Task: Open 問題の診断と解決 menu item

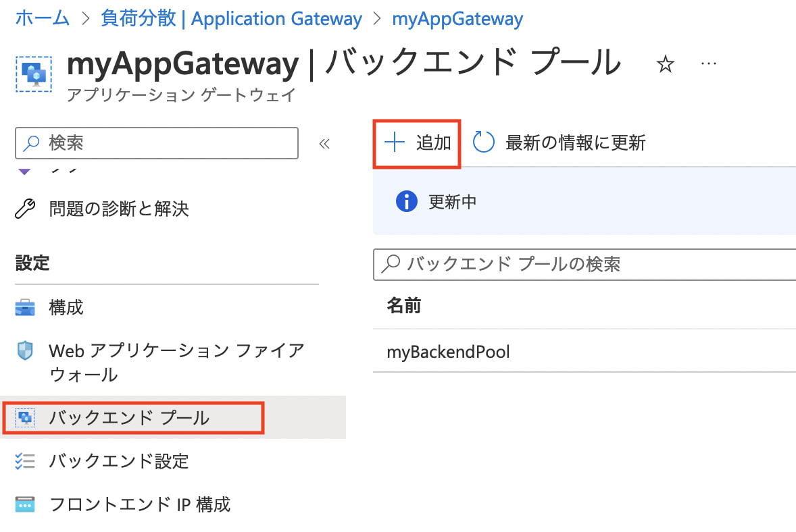Action: (119, 209)
